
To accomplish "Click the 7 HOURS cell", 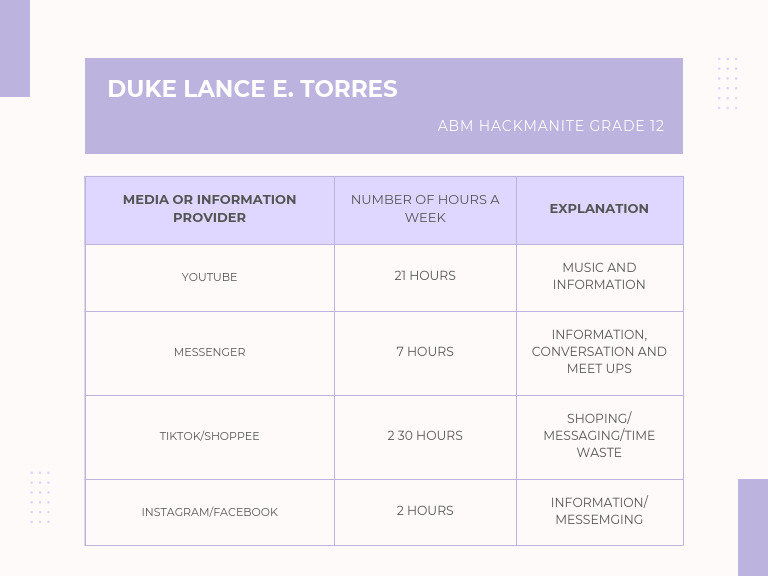I will [425, 351].
